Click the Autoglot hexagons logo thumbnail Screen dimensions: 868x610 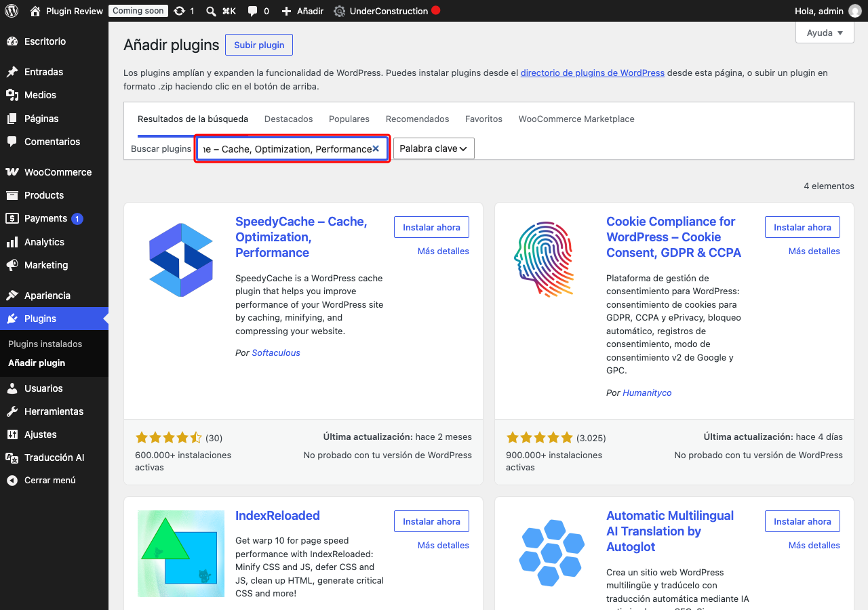(552, 554)
